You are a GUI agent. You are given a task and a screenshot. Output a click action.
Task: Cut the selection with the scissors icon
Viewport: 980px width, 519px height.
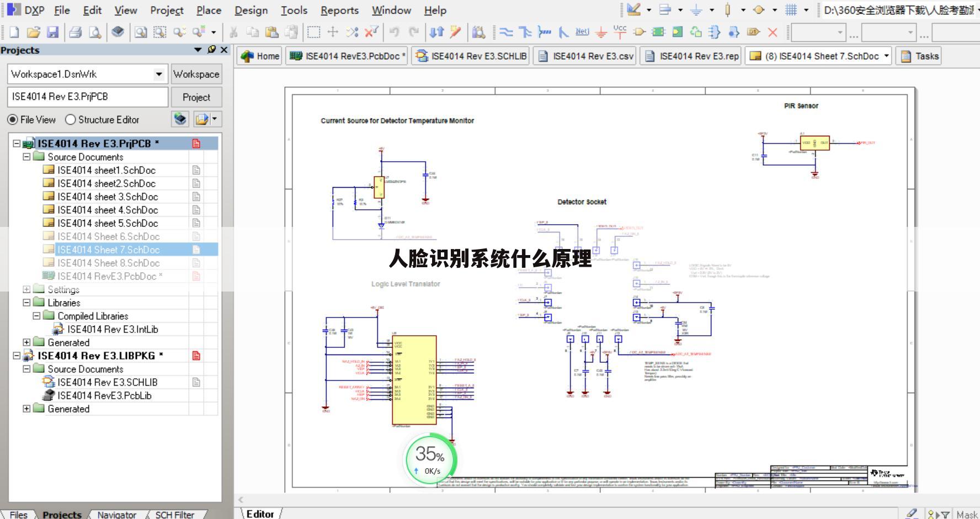point(233,33)
